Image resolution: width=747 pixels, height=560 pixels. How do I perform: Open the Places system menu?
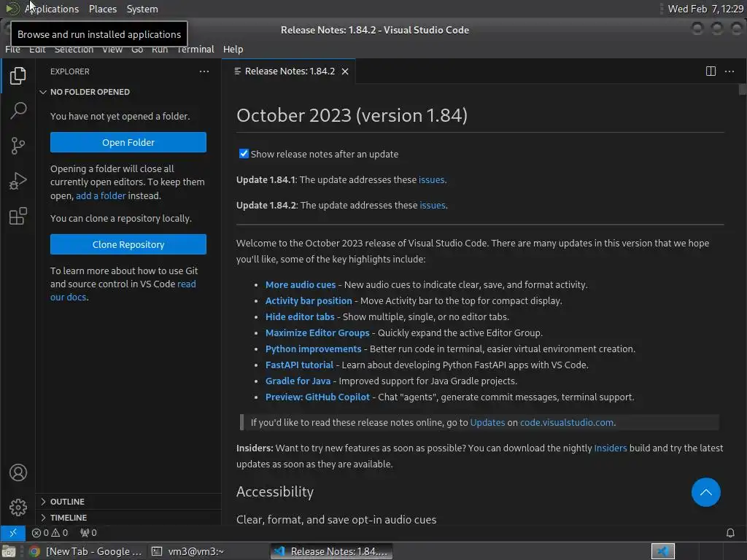(x=102, y=9)
